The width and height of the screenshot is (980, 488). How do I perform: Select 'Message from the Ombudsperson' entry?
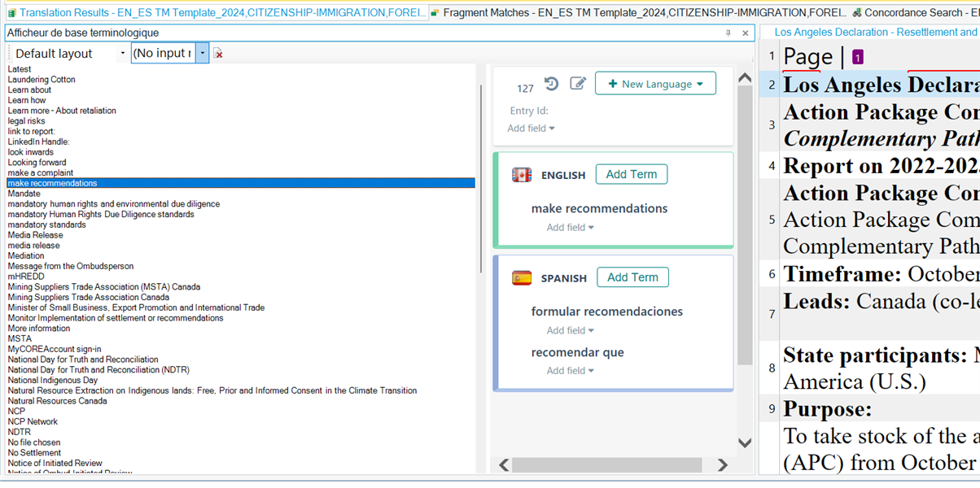click(x=71, y=266)
